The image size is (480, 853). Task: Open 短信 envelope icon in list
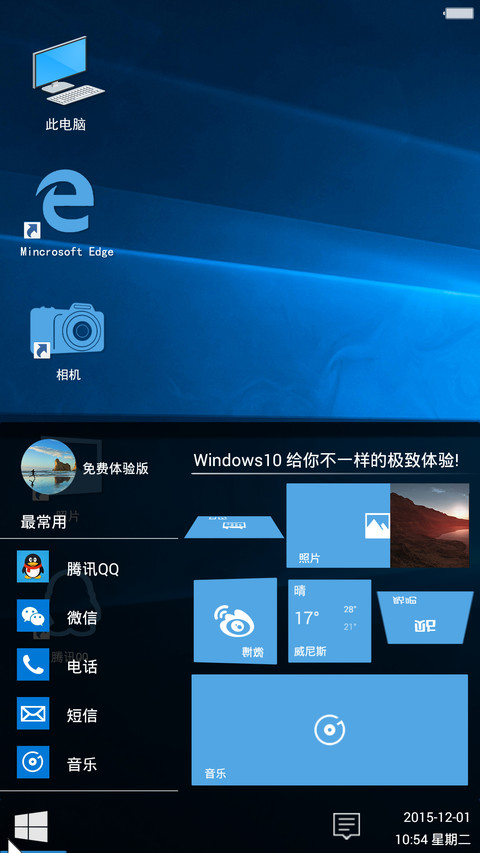(33, 713)
